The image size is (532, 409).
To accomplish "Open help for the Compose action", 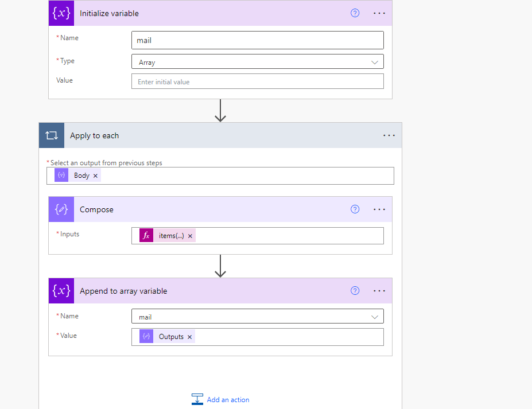I will 355,209.
